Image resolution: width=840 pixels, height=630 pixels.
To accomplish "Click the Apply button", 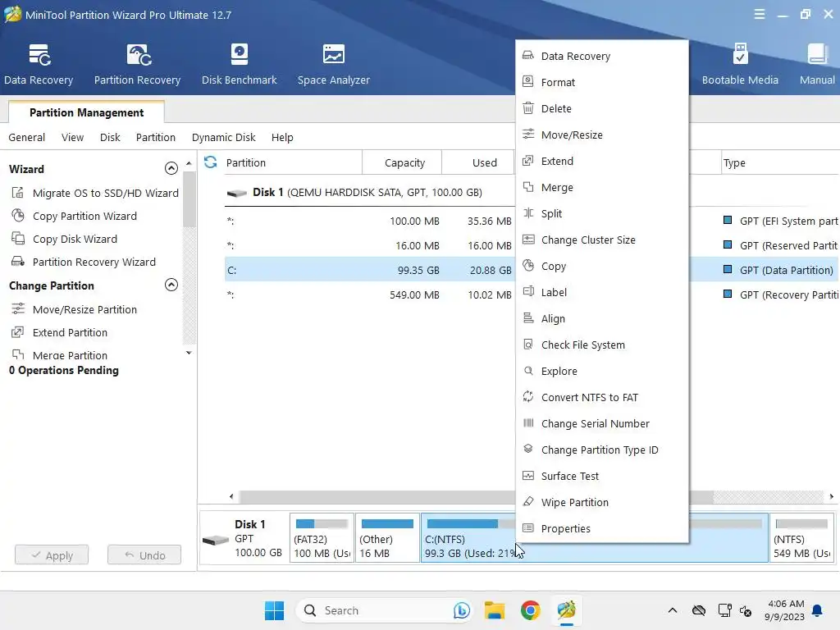I will tap(52, 555).
